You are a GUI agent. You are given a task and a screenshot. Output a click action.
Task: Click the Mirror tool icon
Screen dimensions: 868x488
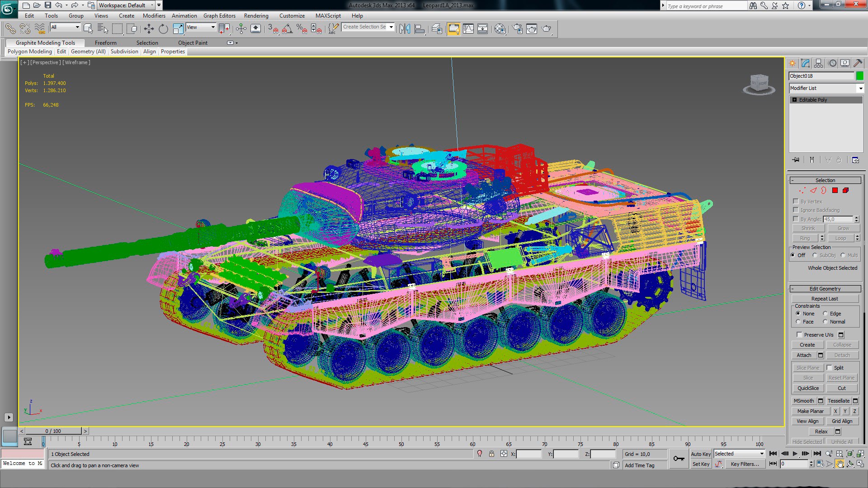[x=405, y=29]
